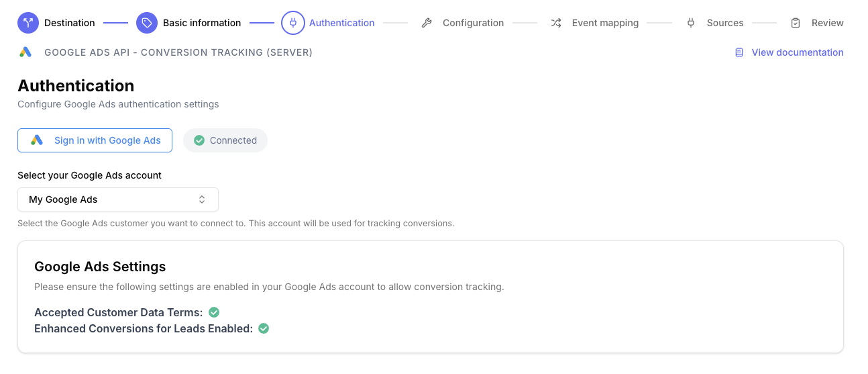Click the Authentication plug step icon

(292, 23)
